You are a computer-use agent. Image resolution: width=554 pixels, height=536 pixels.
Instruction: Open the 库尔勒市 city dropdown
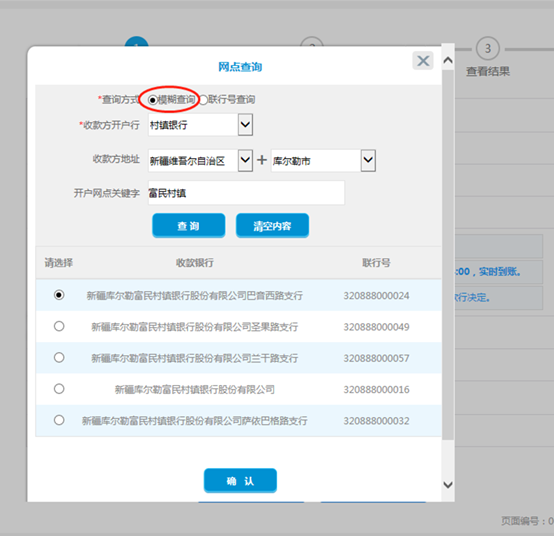(x=368, y=160)
